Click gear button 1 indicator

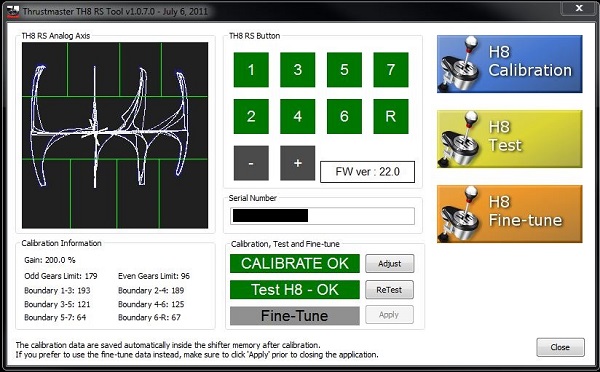pos(251,70)
